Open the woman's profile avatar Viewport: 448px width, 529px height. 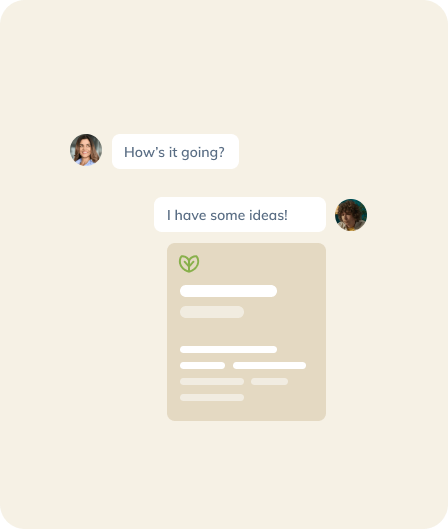click(86, 150)
